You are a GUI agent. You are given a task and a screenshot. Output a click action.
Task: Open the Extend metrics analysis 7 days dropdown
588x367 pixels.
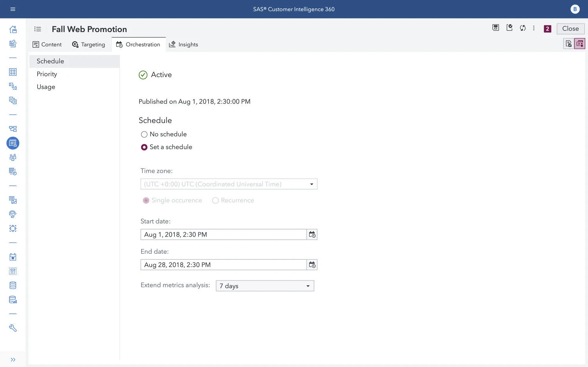[x=265, y=286]
